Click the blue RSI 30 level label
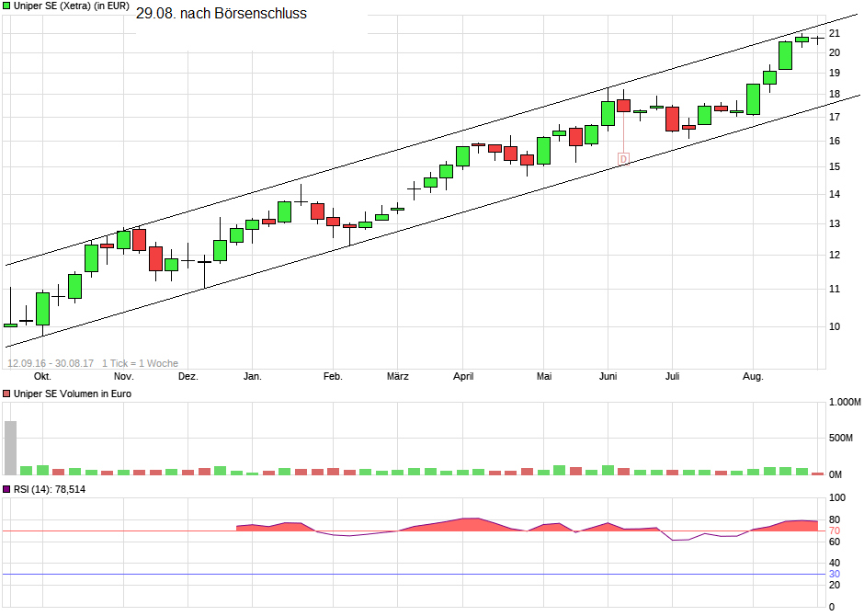Screen dimensions: 864x616 (x=835, y=574)
